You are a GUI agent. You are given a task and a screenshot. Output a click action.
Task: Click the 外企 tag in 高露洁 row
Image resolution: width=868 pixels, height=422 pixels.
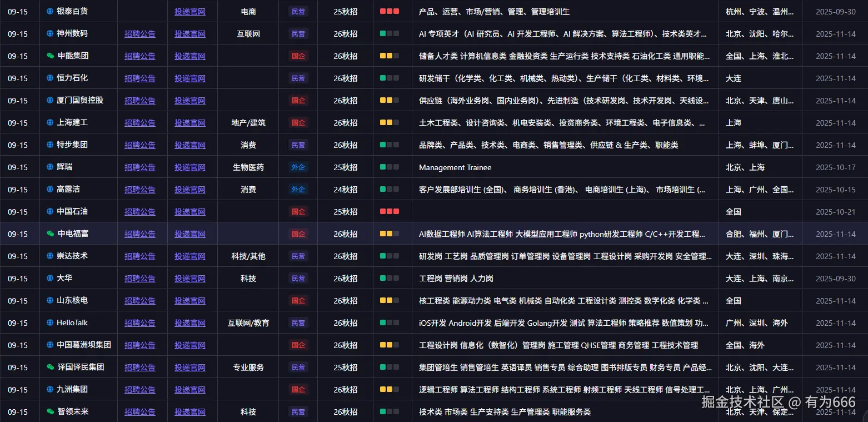tap(298, 190)
